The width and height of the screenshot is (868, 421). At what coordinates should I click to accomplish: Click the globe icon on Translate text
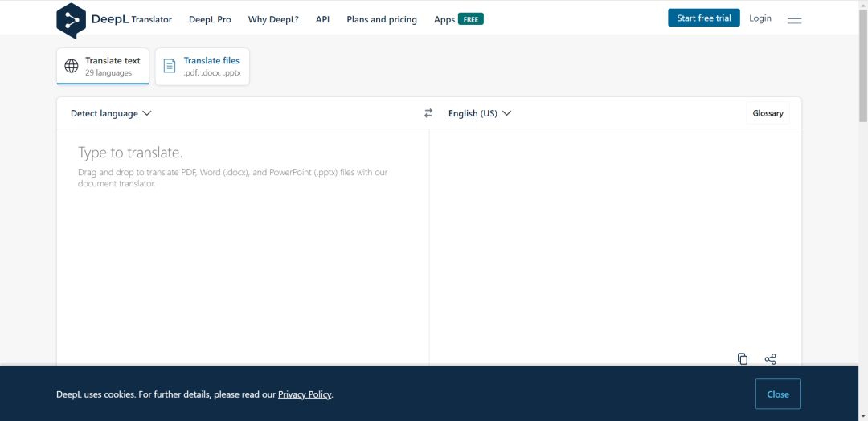pyautogui.click(x=72, y=66)
